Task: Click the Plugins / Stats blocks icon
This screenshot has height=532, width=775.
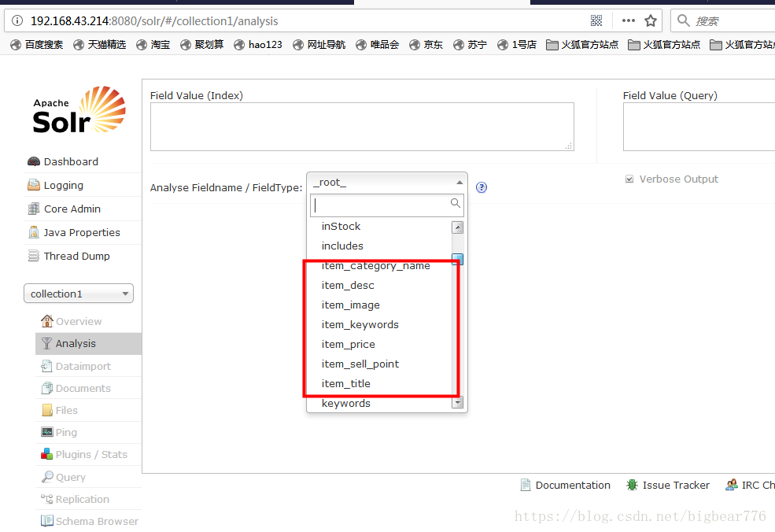Action: pos(47,454)
